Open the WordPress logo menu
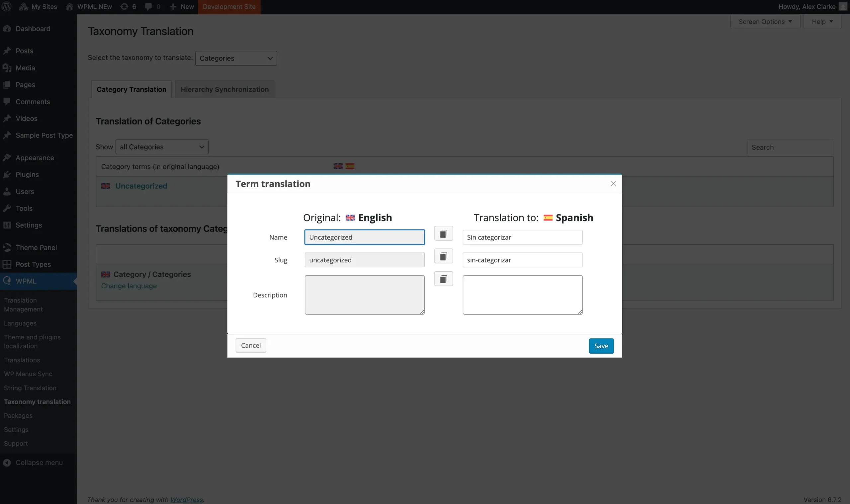Image resolution: width=850 pixels, height=504 pixels. 6,7
